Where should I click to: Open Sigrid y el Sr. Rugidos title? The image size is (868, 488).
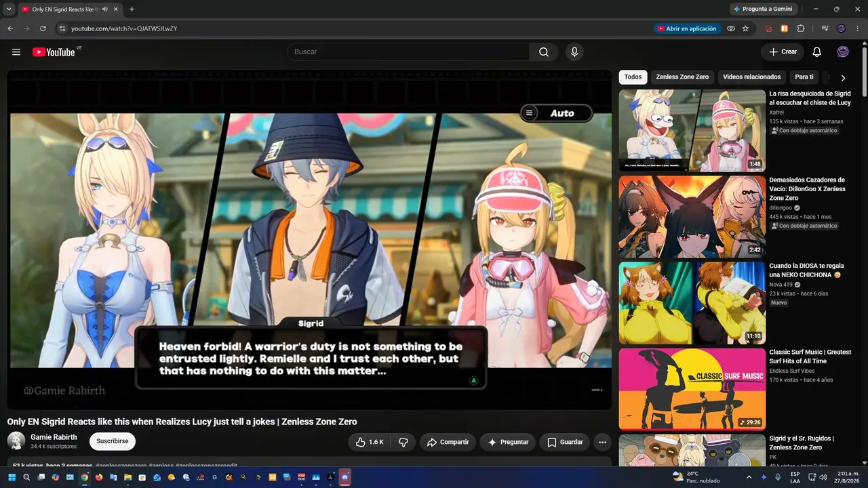[x=802, y=443]
